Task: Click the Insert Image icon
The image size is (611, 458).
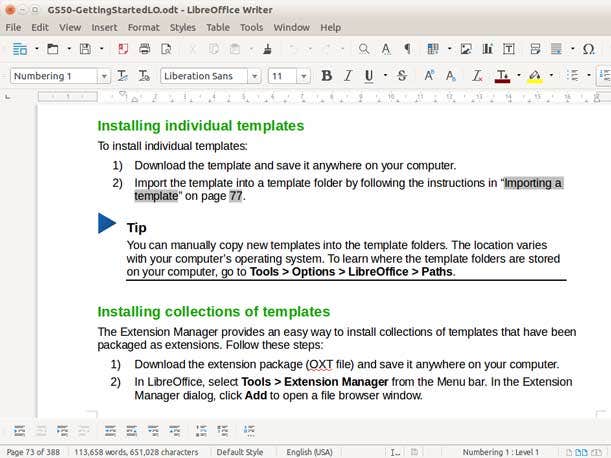Action: (466, 48)
